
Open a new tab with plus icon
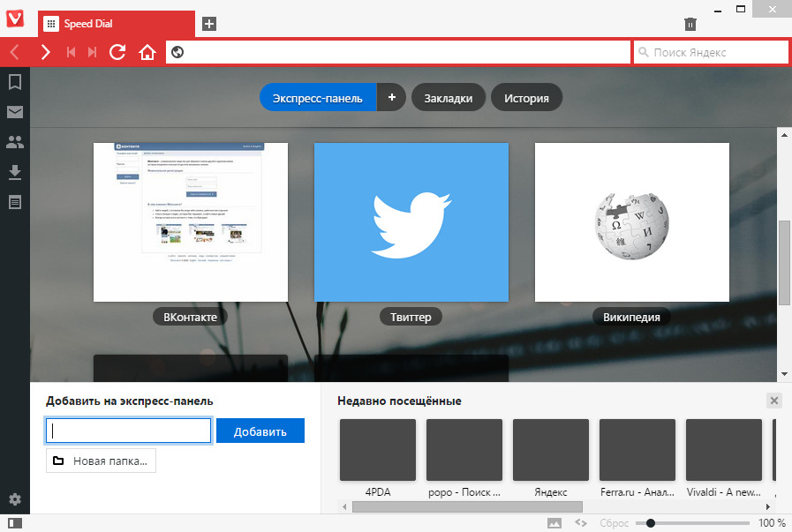click(209, 24)
